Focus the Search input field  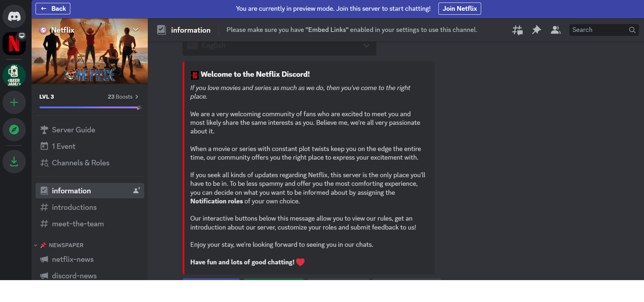coord(599,30)
